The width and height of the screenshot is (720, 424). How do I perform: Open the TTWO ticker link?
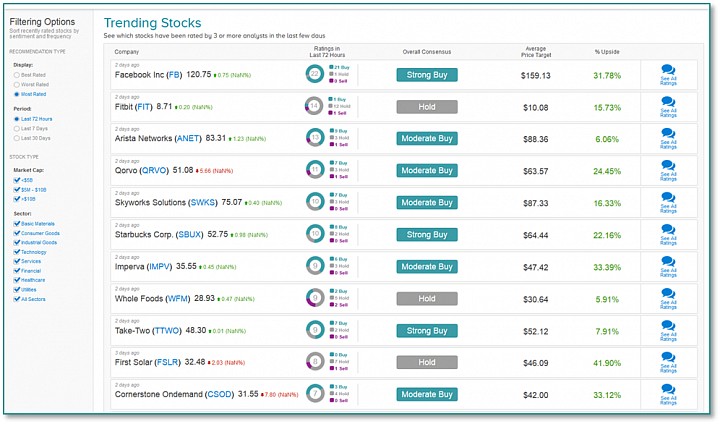point(167,331)
